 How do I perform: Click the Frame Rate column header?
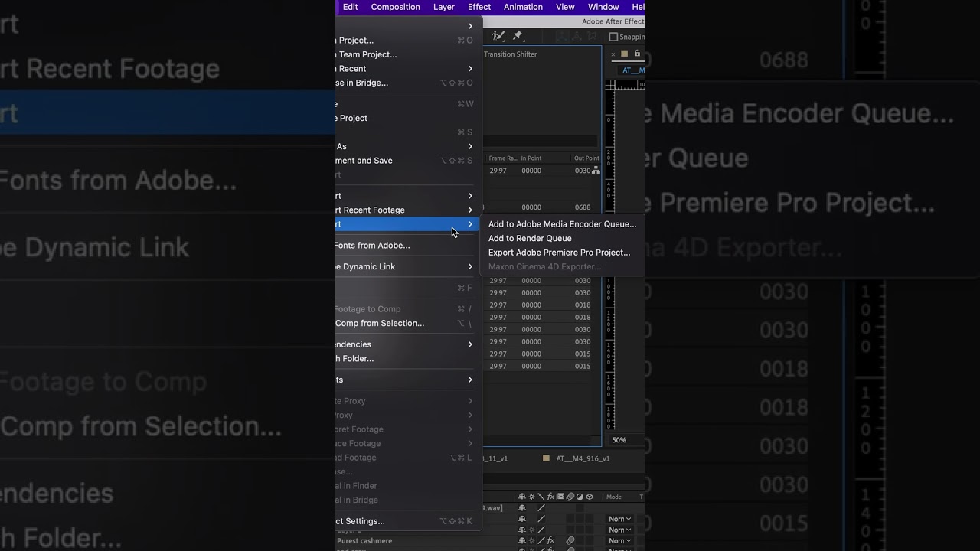tap(503, 158)
